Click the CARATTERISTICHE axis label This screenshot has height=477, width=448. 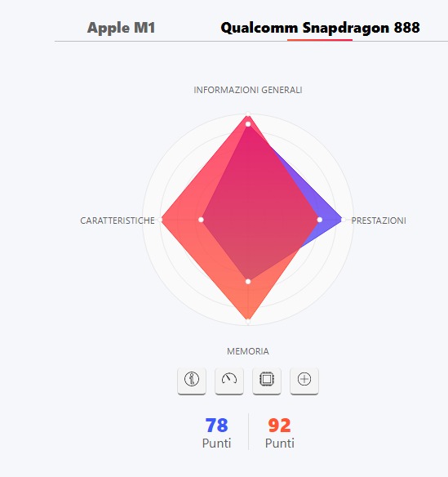click(118, 221)
